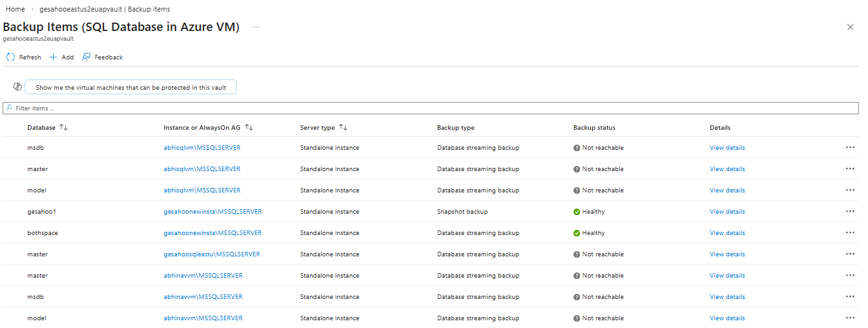Open more options for msdb on abhisqlvm
The width and height of the screenshot is (868, 328).
point(850,148)
